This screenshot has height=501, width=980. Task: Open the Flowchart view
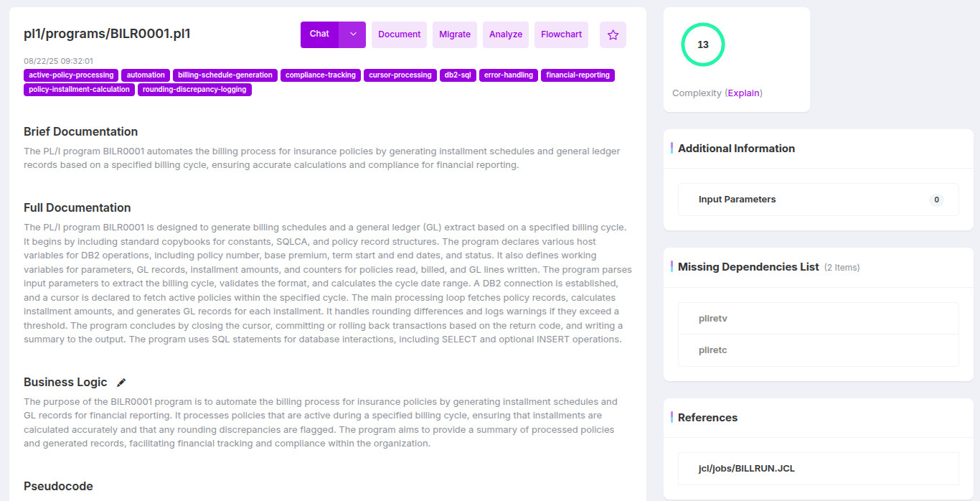coord(561,34)
